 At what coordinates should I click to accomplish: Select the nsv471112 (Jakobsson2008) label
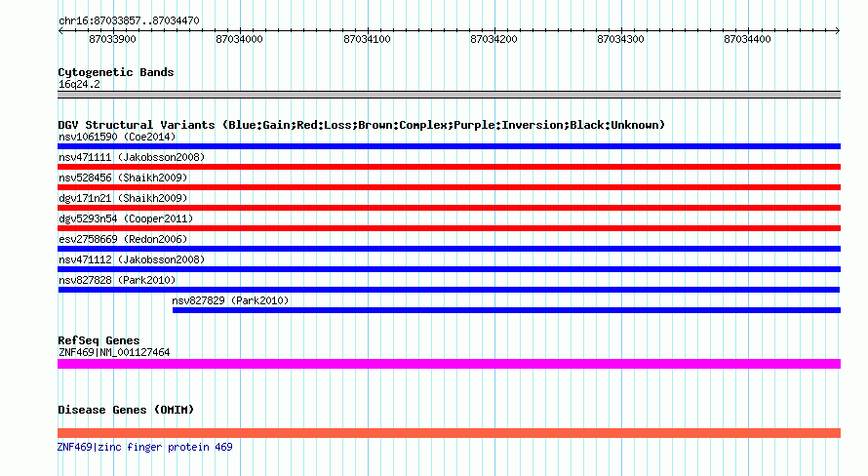[132, 259]
